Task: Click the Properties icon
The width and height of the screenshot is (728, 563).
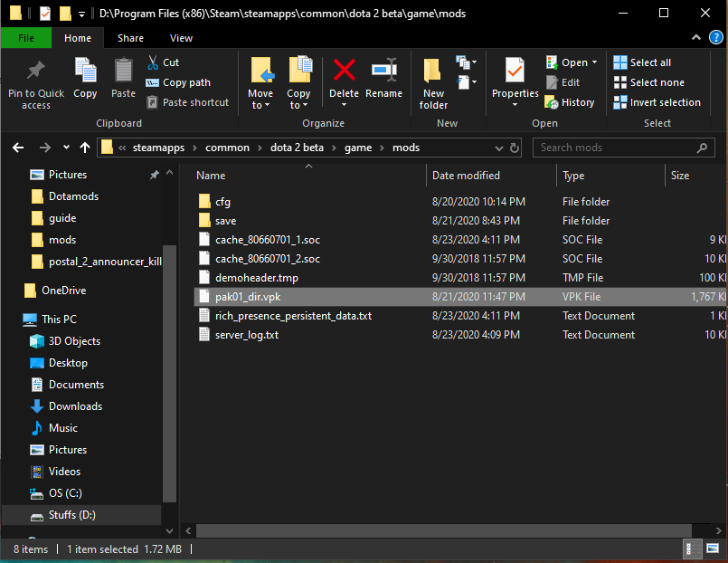Action: 515,71
